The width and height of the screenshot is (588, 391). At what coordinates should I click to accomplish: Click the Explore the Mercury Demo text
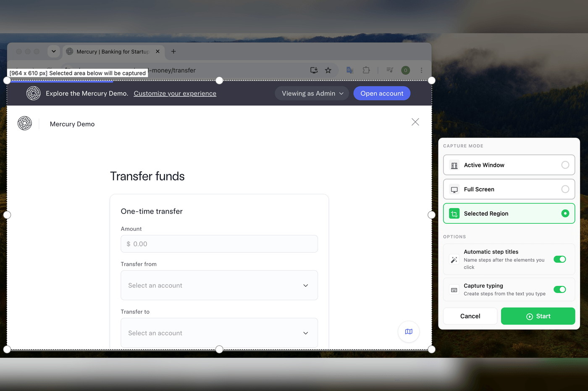tap(87, 93)
